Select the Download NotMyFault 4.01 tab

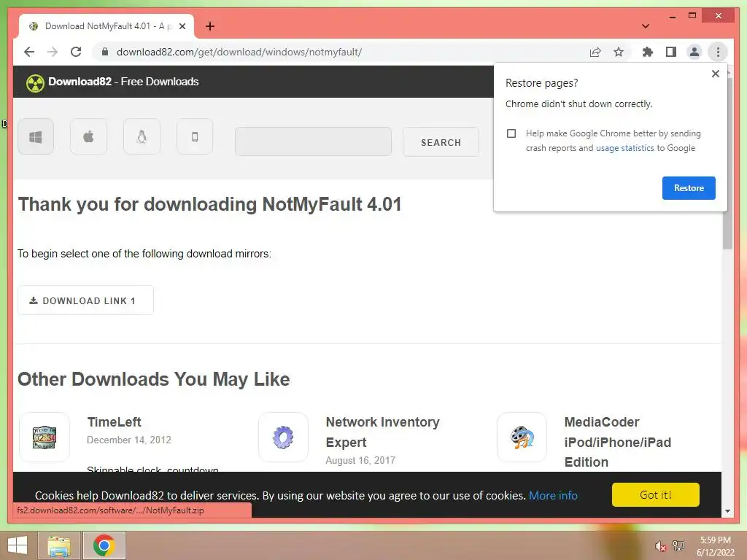coord(107,26)
